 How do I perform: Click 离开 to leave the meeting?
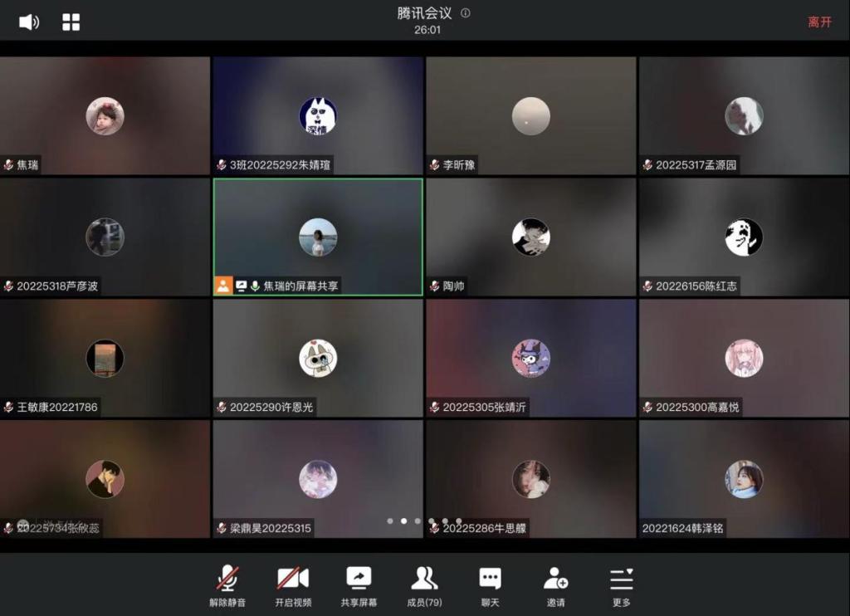[x=819, y=22]
